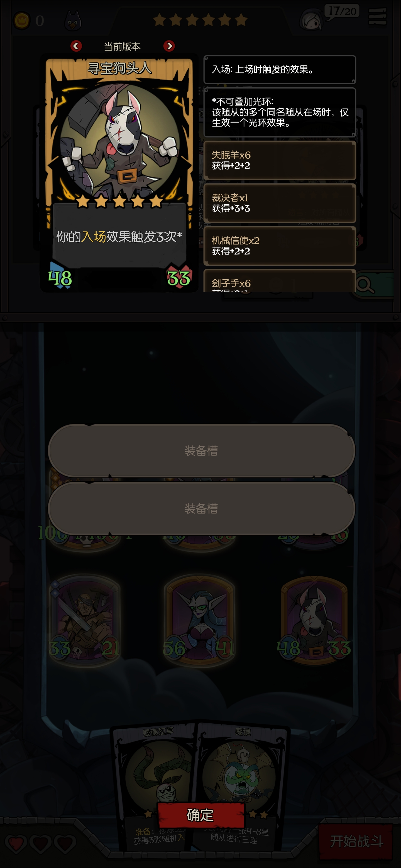The width and height of the screenshot is (401, 868).
Task: Click the gold crown coin icon
Action: [x=22, y=21]
